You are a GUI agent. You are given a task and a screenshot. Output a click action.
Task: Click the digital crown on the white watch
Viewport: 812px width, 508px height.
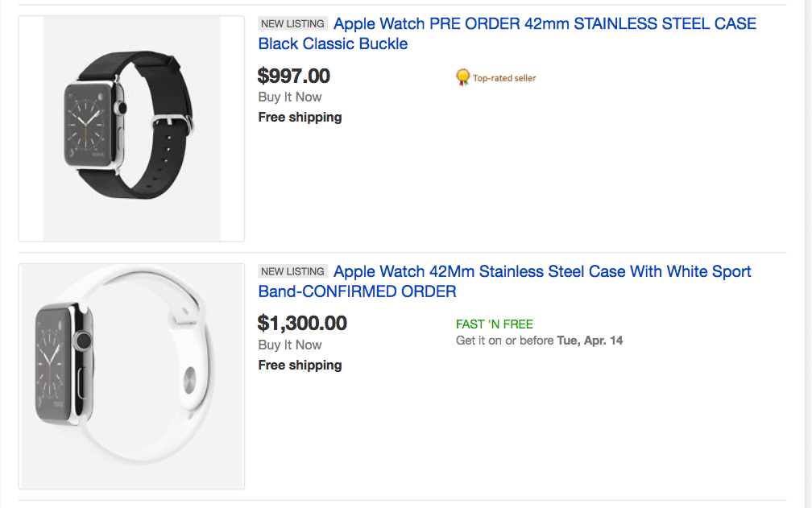click(x=81, y=341)
